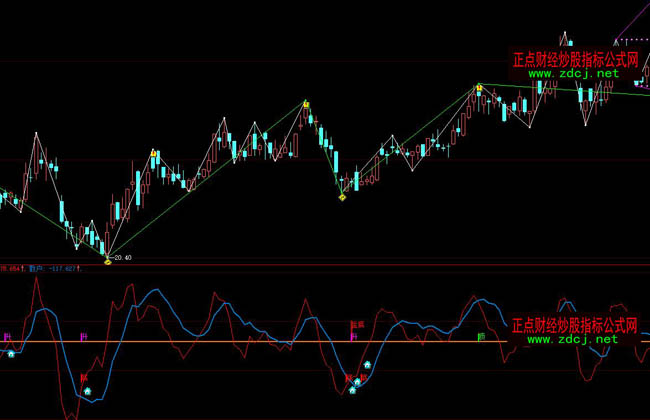This screenshot has width=650, height=420.
Task: Select the yellow diamond marker at the mid-chart trough
Action: [x=343, y=197]
